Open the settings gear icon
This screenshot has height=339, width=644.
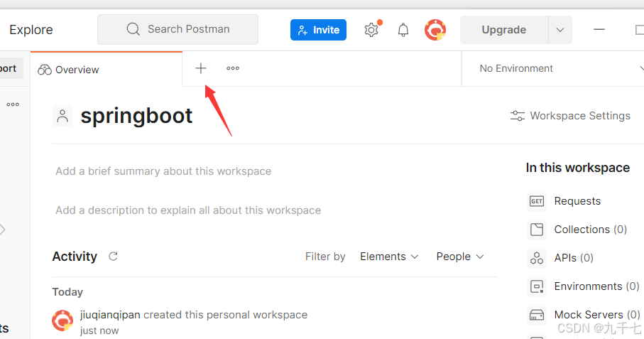[x=371, y=30]
